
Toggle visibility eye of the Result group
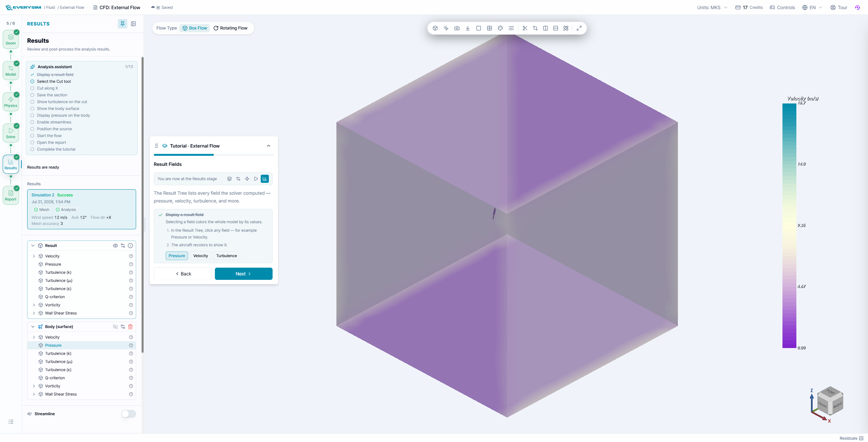coord(115,246)
